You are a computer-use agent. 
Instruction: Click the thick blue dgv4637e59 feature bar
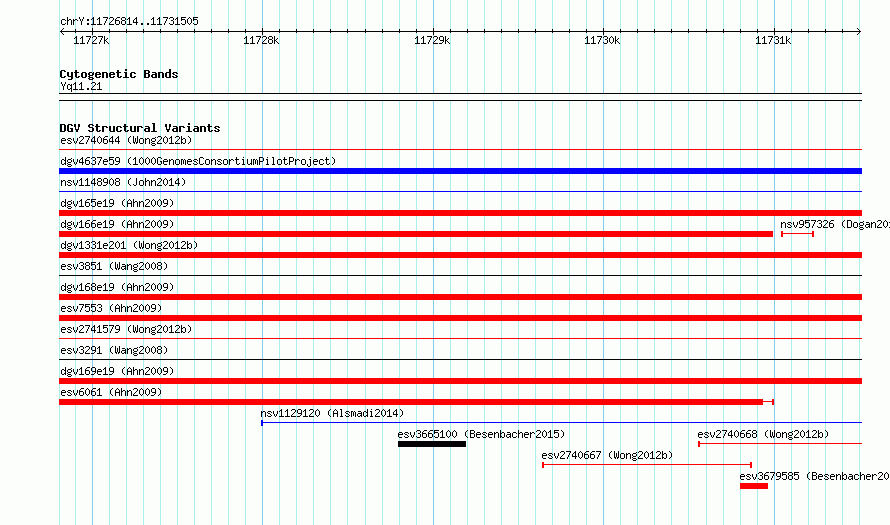(x=460, y=171)
